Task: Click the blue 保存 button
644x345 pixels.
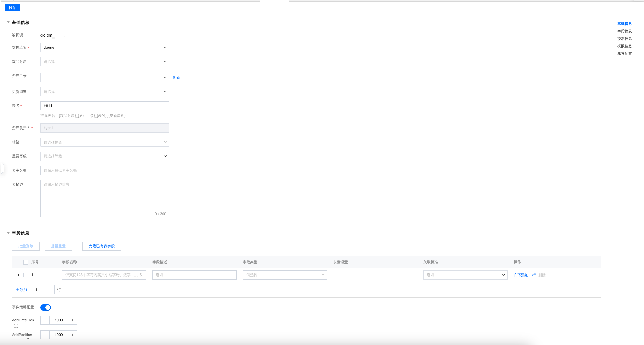Action: (12, 8)
